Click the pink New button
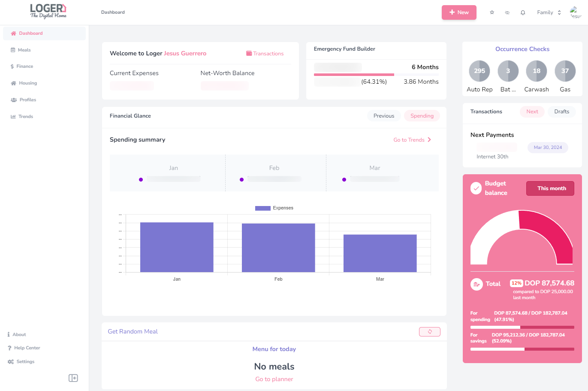The width and height of the screenshot is (588, 391). point(459,12)
